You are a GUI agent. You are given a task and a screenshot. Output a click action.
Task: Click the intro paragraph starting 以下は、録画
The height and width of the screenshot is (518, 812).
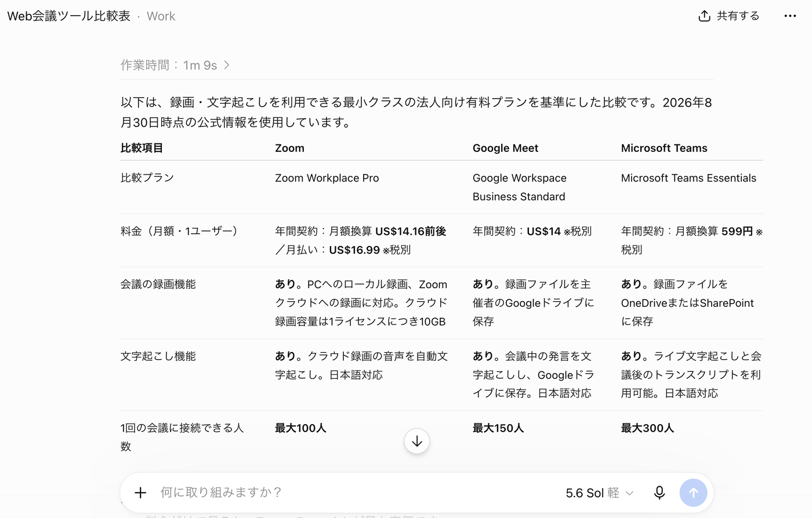pyautogui.click(x=416, y=113)
